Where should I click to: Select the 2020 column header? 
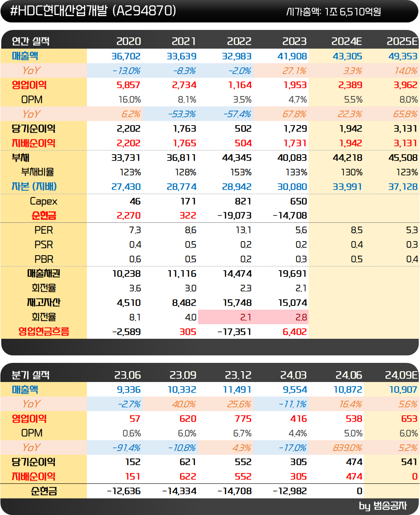coord(128,41)
